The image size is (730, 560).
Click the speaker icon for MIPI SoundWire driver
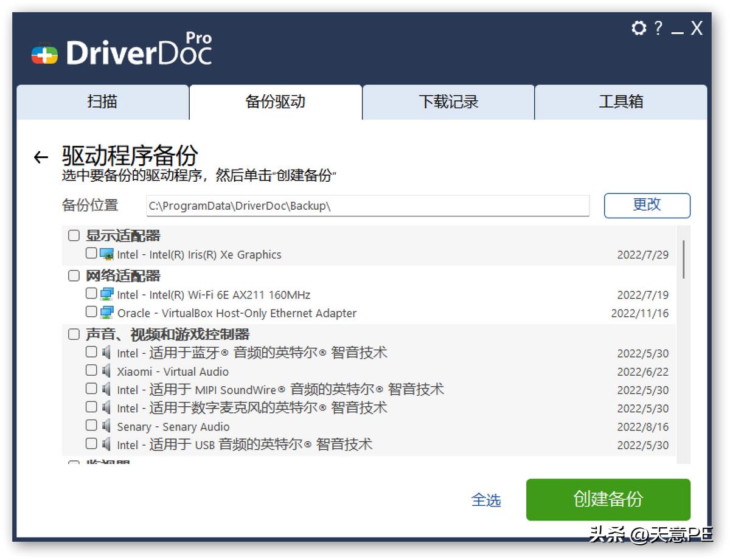pos(106,389)
